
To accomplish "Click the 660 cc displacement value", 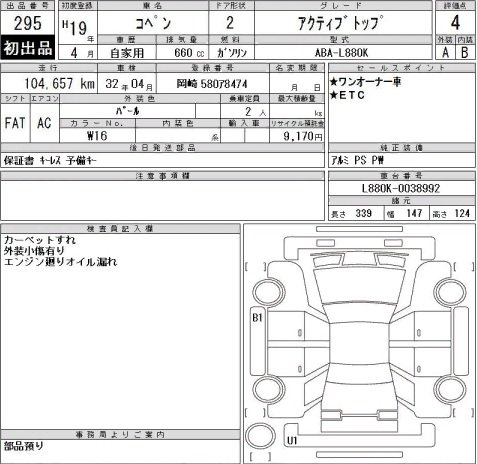I will 189,53.
